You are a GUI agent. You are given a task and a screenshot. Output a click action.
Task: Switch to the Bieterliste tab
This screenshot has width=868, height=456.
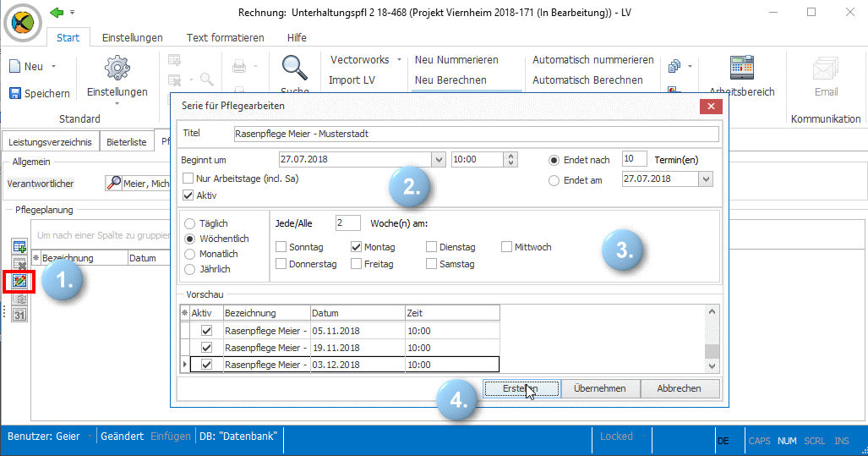pyautogui.click(x=127, y=142)
